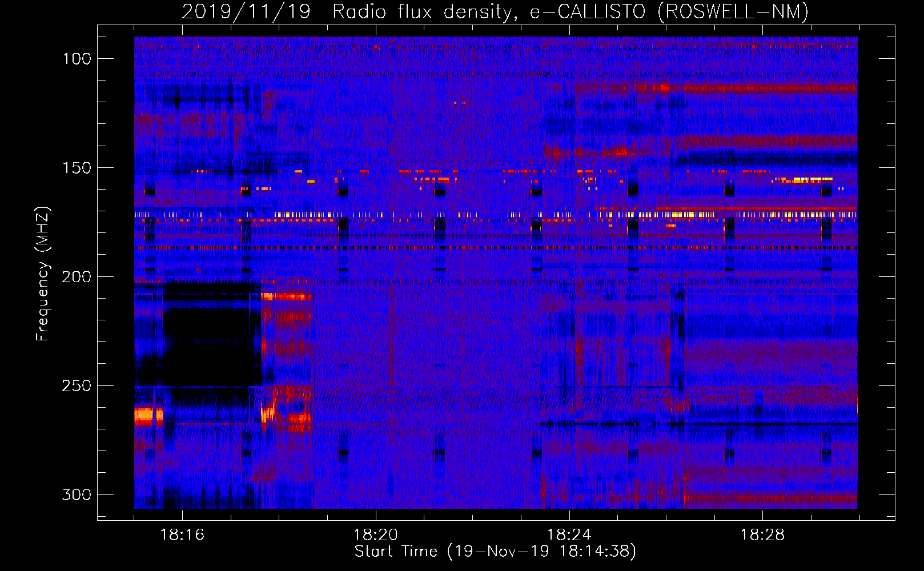Click time tick label '18:28'
The height and width of the screenshot is (571, 924).
click(763, 535)
